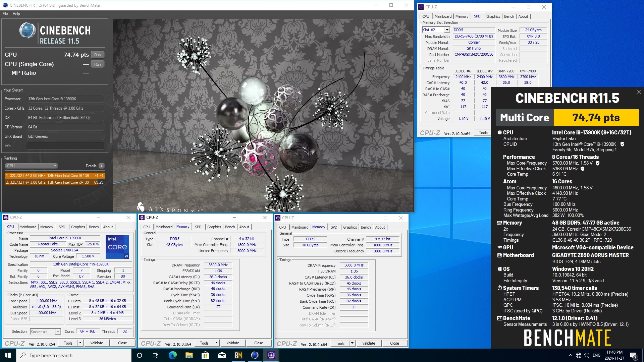Click Tools button in top CPU-Z SPD window

pyautogui.click(x=483, y=133)
